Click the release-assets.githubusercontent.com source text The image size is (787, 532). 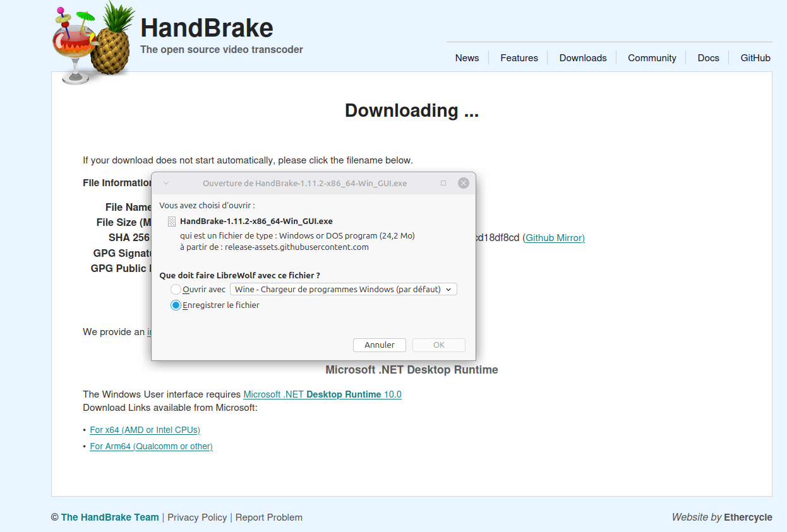[x=297, y=247]
